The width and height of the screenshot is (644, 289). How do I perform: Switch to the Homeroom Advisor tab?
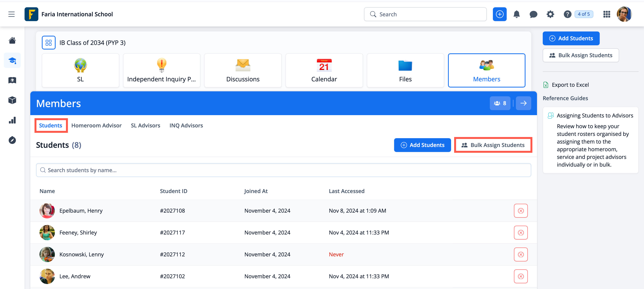point(96,125)
